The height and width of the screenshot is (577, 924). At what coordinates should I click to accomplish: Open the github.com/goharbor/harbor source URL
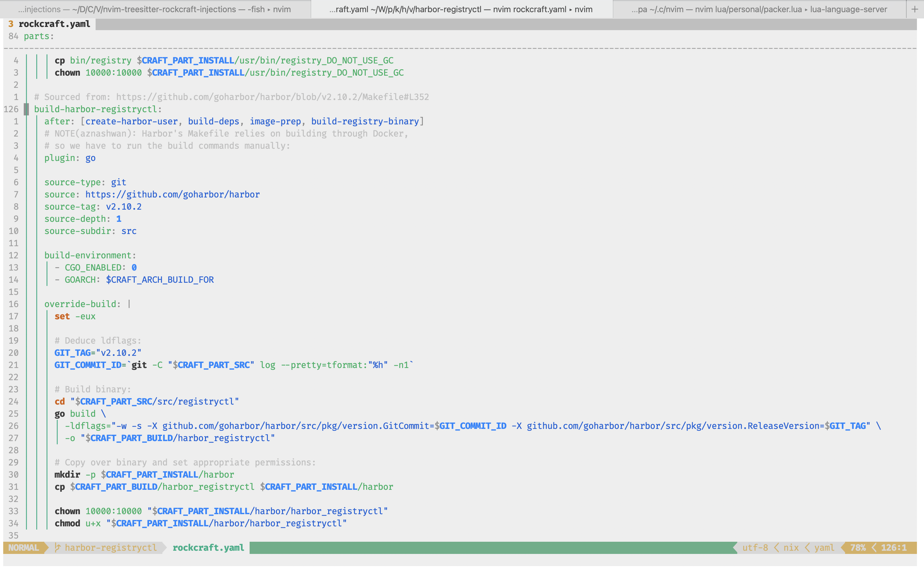pos(172,195)
